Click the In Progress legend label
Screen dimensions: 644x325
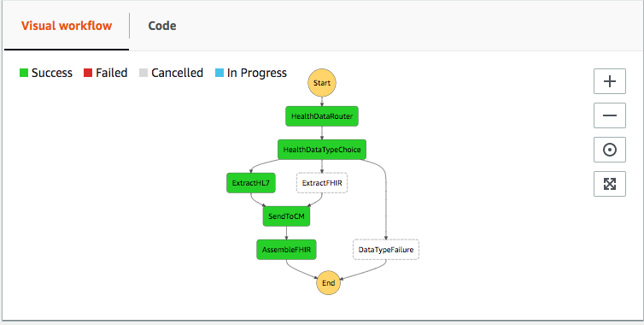[x=257, y=74]
